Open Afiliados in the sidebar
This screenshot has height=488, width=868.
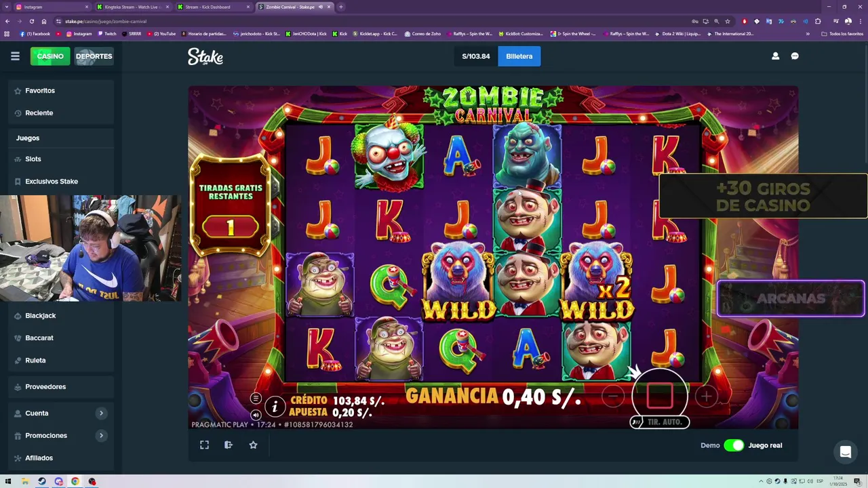click(61, 457)
